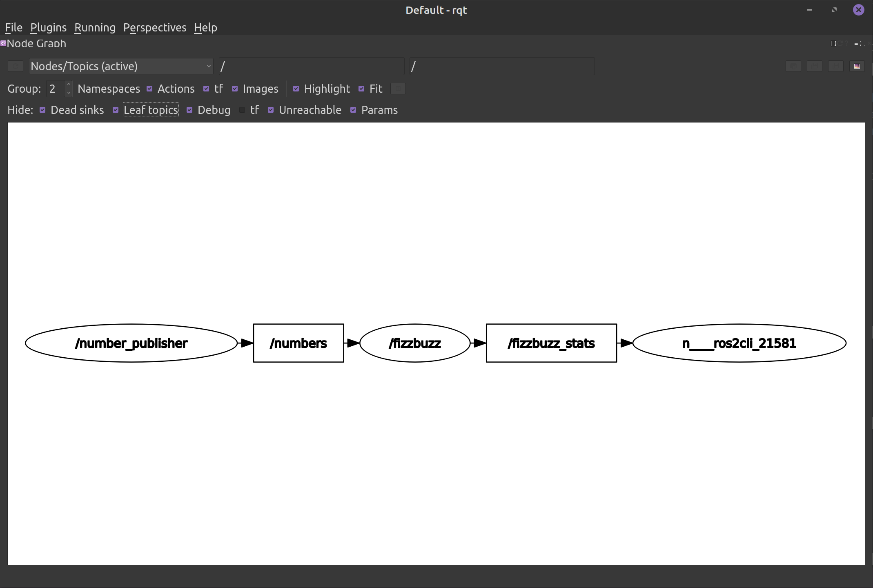Select the /fizzbuzz_stats topic box

point(551,343)
